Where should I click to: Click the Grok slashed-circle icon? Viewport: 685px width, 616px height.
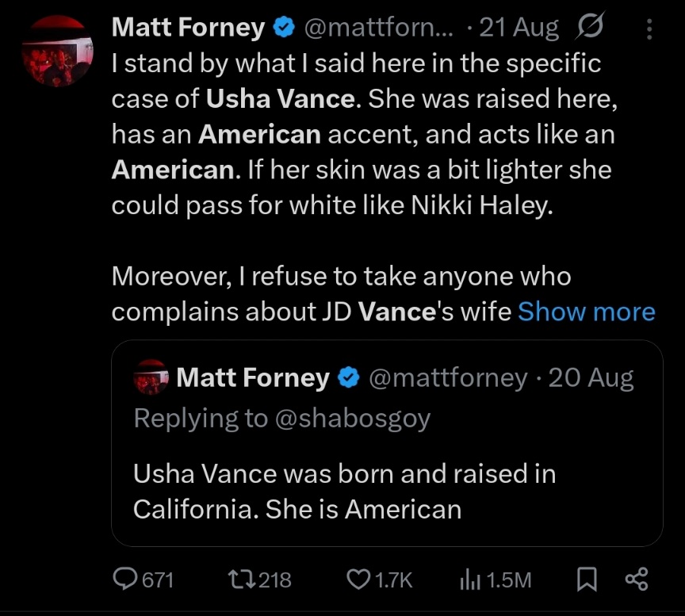pos(590,26)
